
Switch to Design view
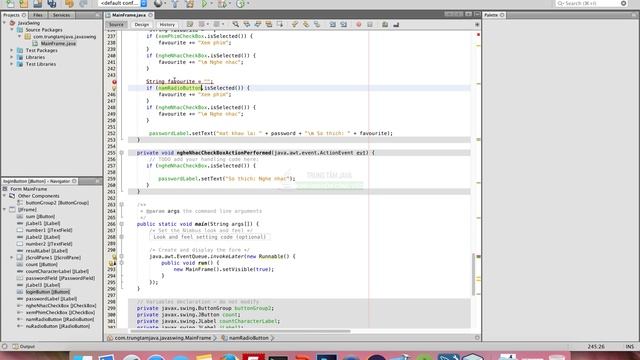click(x=142, y=24)
